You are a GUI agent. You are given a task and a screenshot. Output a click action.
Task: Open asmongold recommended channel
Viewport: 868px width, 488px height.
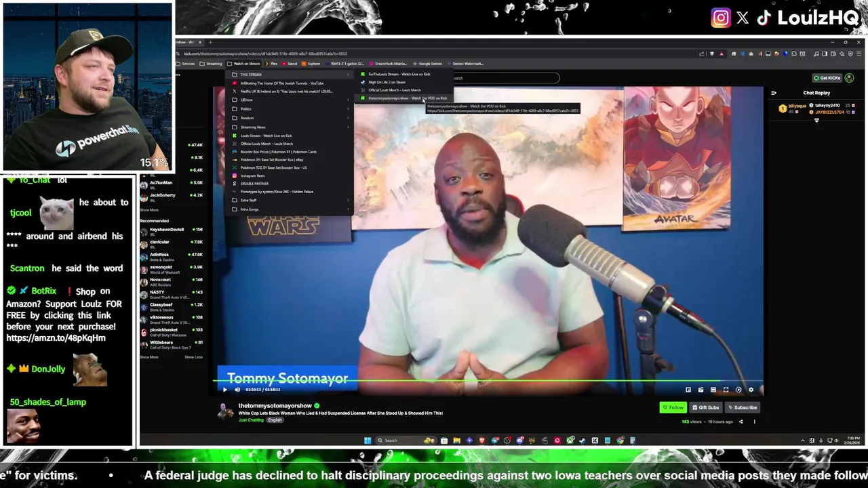pos(172,268)
